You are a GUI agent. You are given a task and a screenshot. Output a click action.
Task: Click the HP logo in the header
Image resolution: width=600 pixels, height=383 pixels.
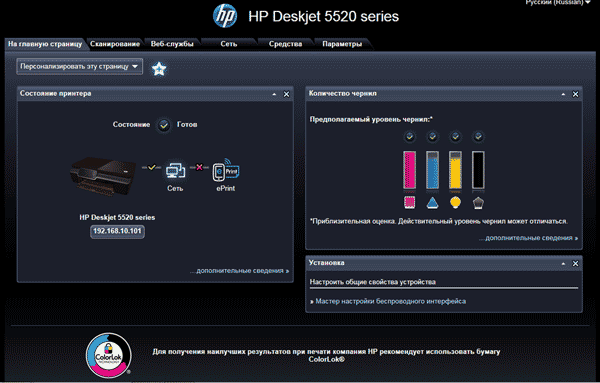(225, 16)
